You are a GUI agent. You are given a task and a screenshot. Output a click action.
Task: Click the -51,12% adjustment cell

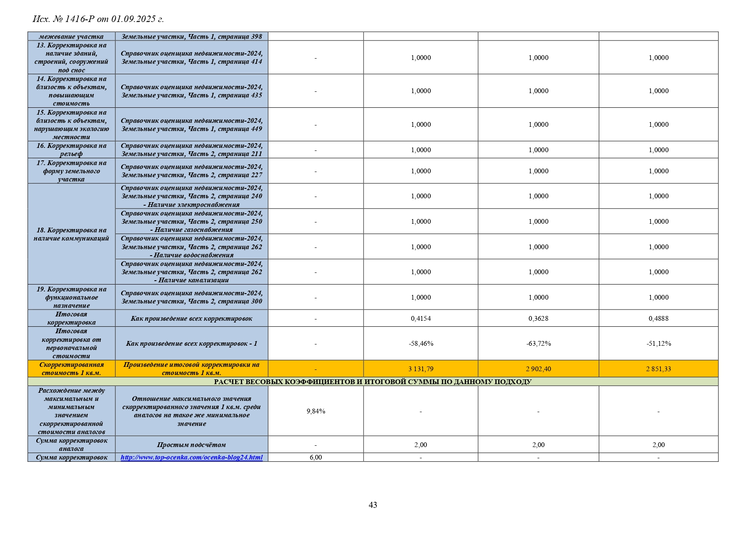pyautogui.click(x=658, y=344)
